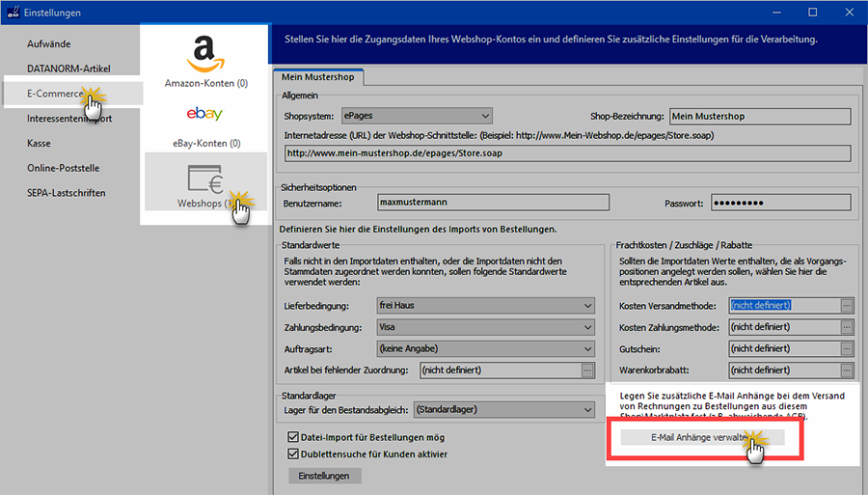This screenshot has height=495, width=868.
Task: Click the Gutschein value field
Action: pyautogui.click(x=784, y=349)
